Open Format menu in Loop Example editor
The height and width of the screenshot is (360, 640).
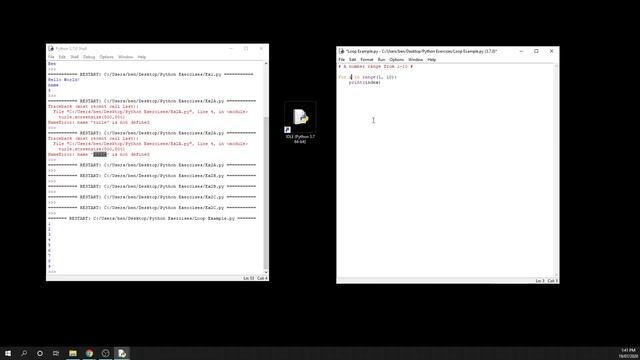tap(367, 60)
